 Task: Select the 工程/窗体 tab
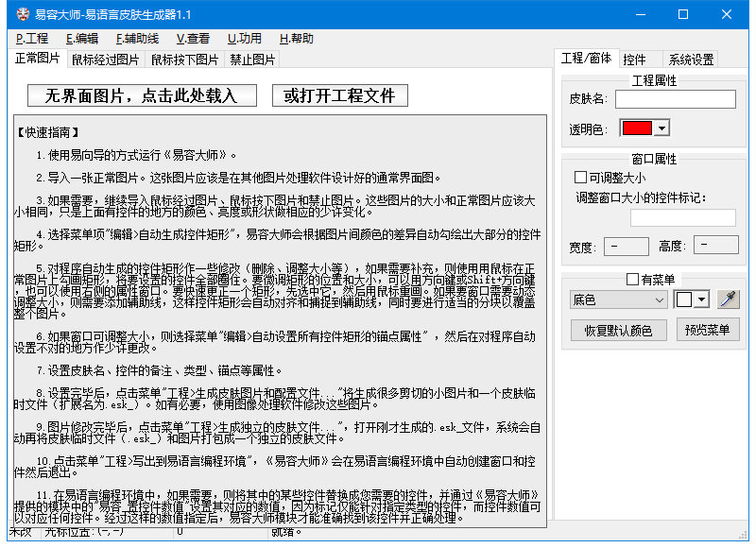[586, 59]
